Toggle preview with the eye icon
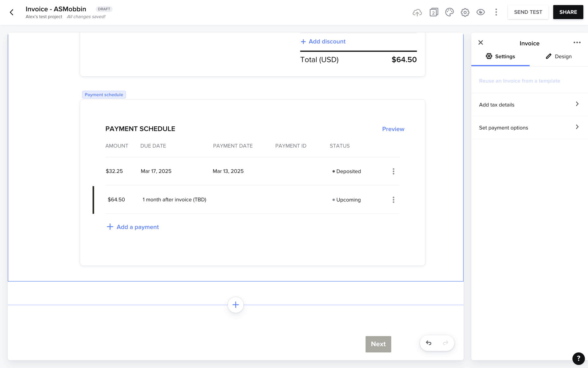The height and width of the screenshot is (368, 588). click(x=481, y=12)
